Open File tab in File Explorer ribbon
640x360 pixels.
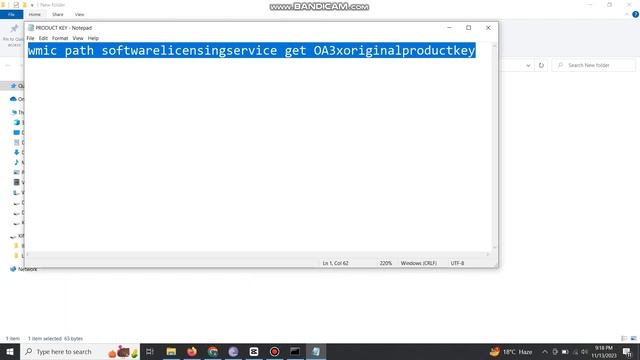[11, 14]
